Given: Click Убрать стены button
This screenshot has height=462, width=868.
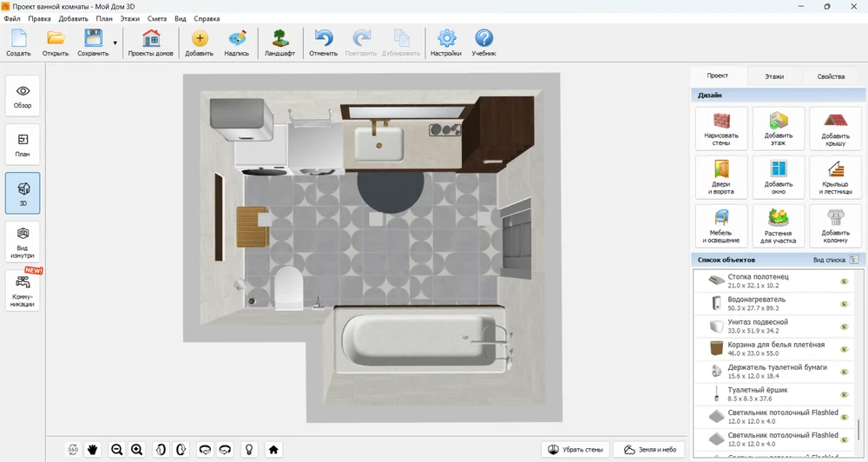Looking at the screenshot, I should click(x=575, y=449).
